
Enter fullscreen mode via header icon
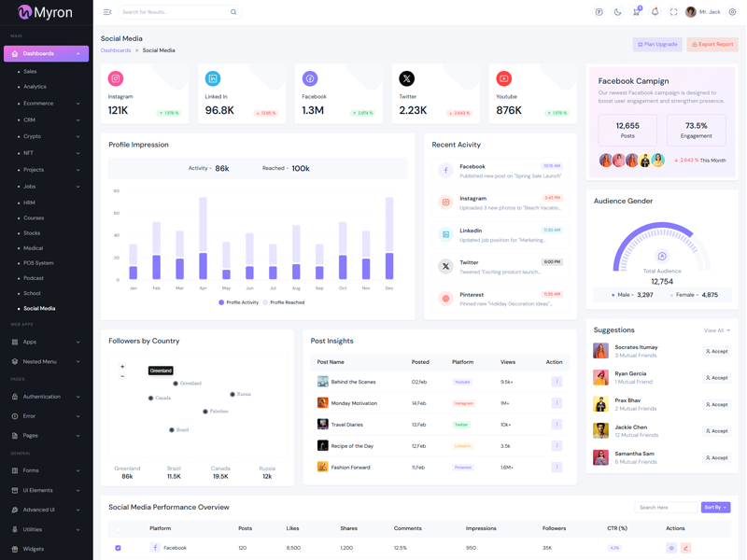673,12
